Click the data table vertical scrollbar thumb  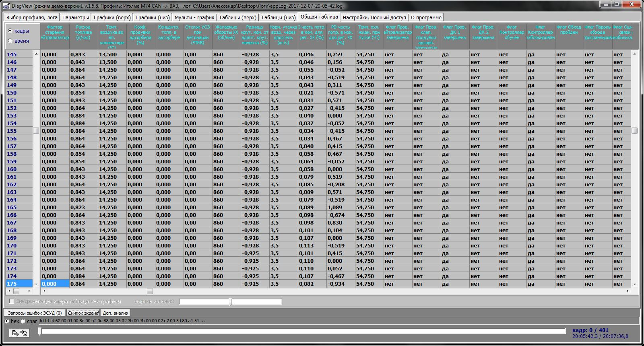coord(635,130)
